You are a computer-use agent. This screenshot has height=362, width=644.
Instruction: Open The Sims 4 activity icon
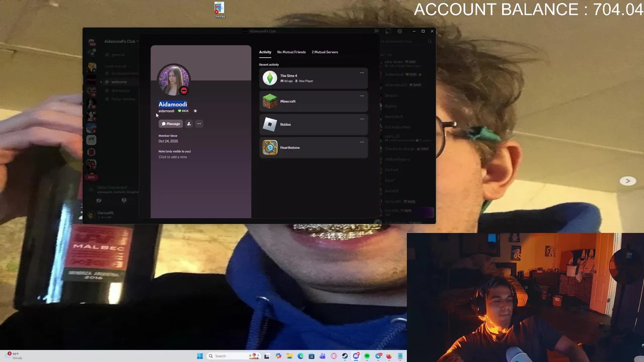coord(270,78)
